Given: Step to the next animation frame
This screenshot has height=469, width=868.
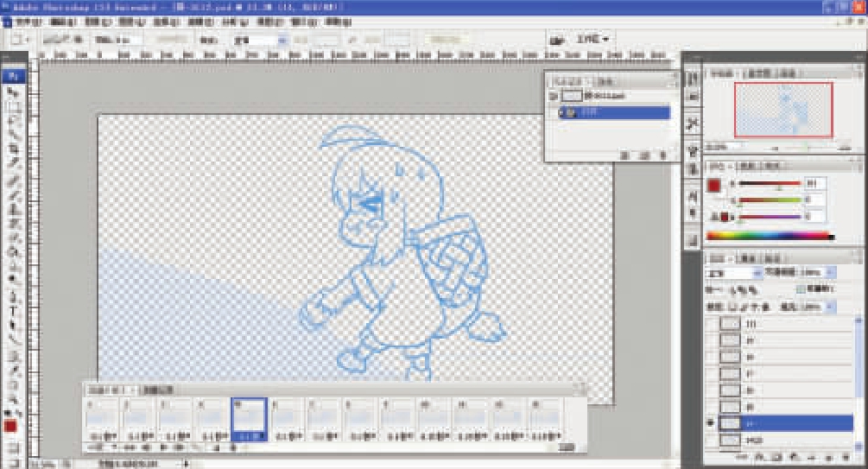Looking at the screenshot, I should click(x=180, y=447).
